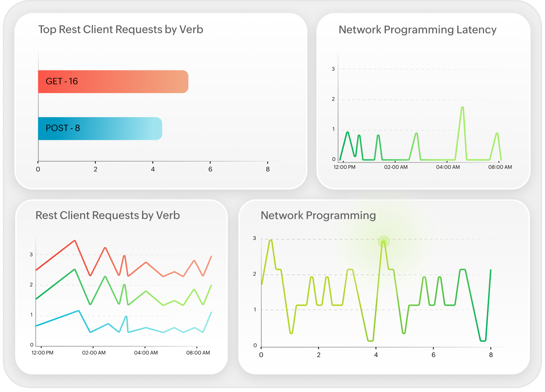
Task: Click the 12:00 PM label on Latency chart
Action: coord(344,167)
